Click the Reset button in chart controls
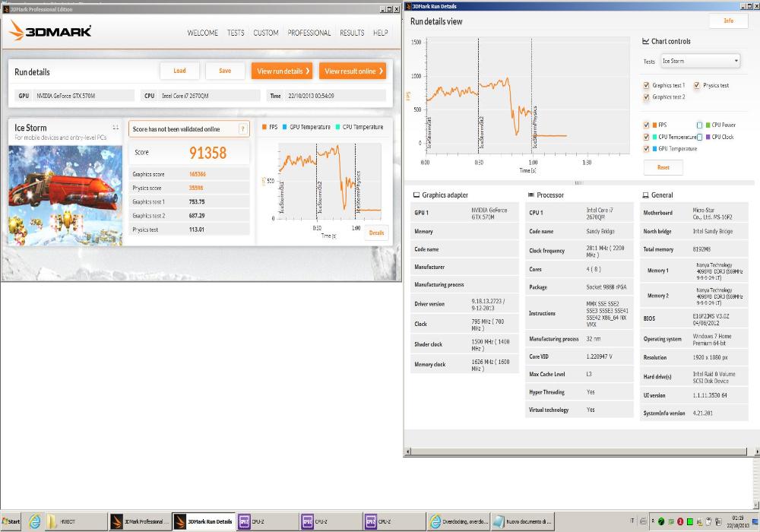The width and height of the screenshot is (760, 532). 663,167
